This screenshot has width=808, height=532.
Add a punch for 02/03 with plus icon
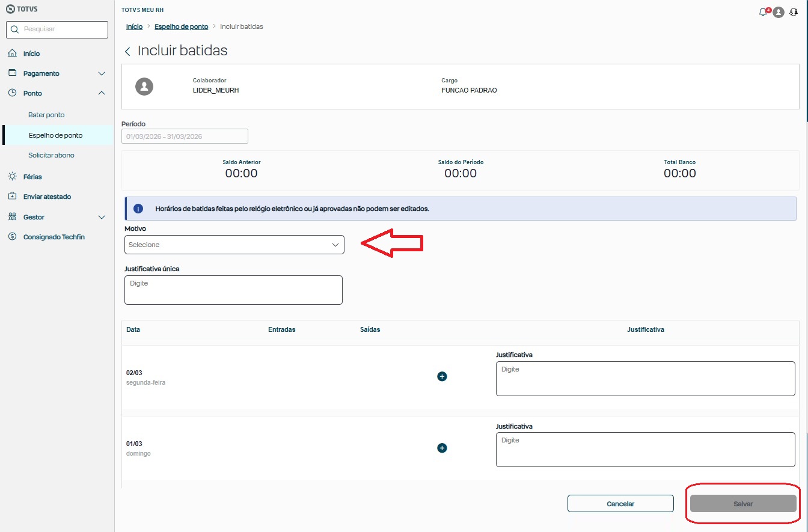(x=442, y=376)
